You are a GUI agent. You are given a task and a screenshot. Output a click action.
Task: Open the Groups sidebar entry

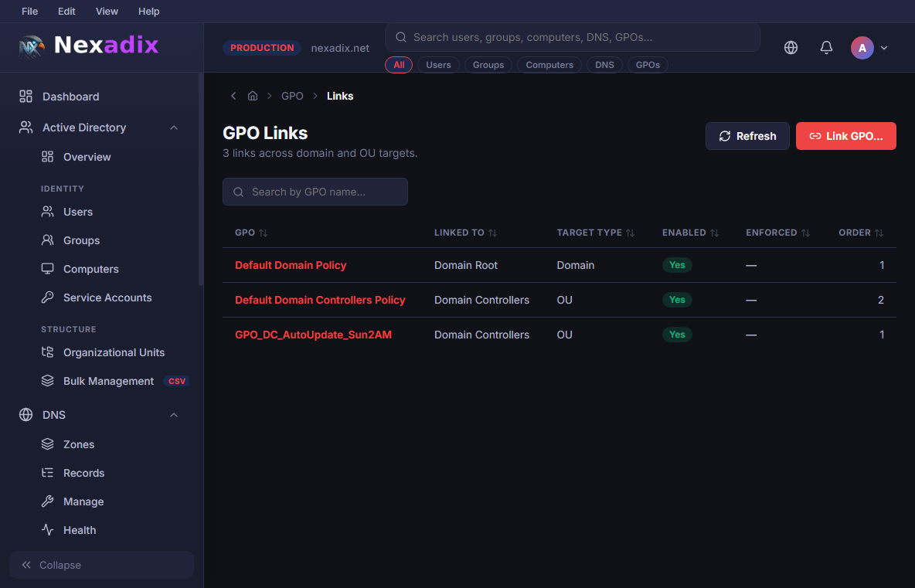[81, 240]
